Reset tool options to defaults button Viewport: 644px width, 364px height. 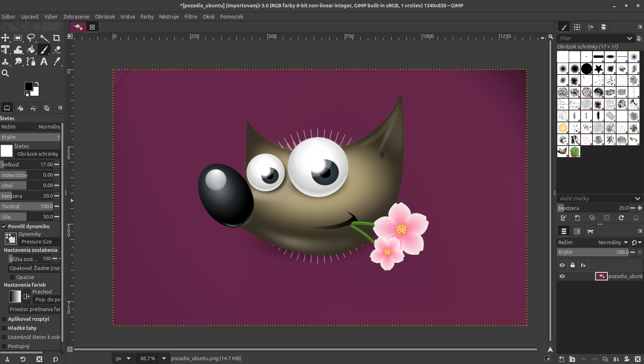55,359
